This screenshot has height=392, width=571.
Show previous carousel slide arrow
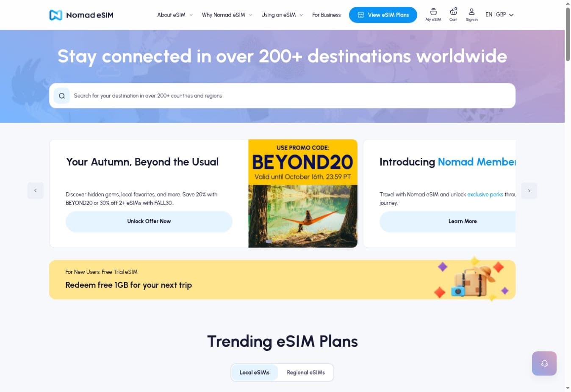[x=36, y=190]
